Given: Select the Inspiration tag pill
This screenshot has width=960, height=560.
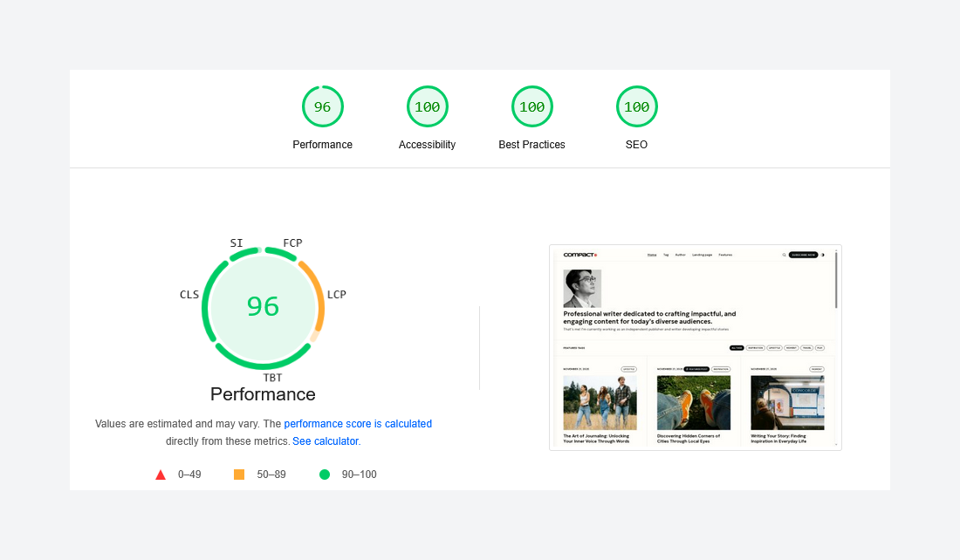Looking at the screenshot, I should [x=754, y=346].
